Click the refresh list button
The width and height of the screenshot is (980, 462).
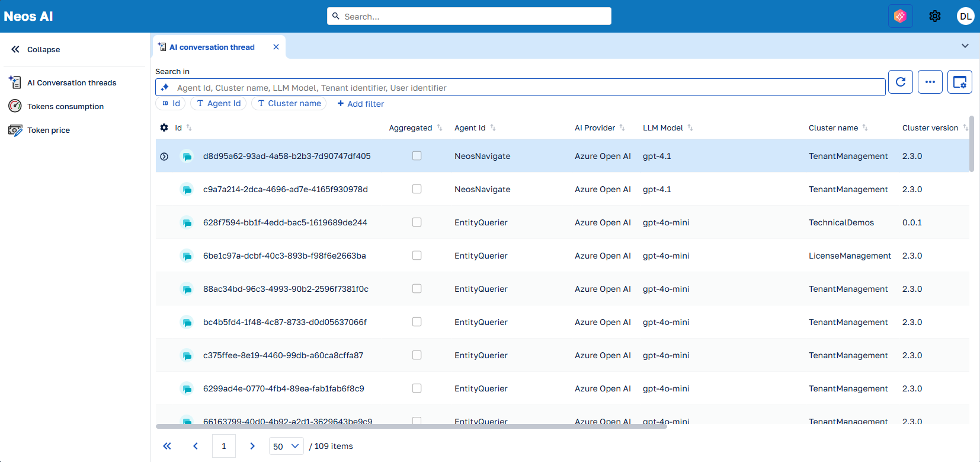coord(901,82)
